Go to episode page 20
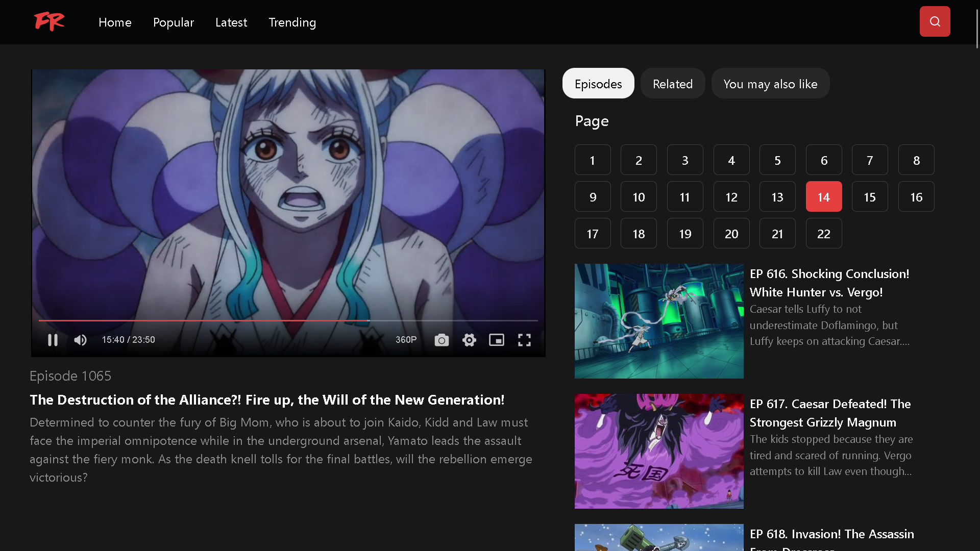Image resolution: width=980 pixels, height=551 pixels. pyautogui.click(x=731, y=234)
